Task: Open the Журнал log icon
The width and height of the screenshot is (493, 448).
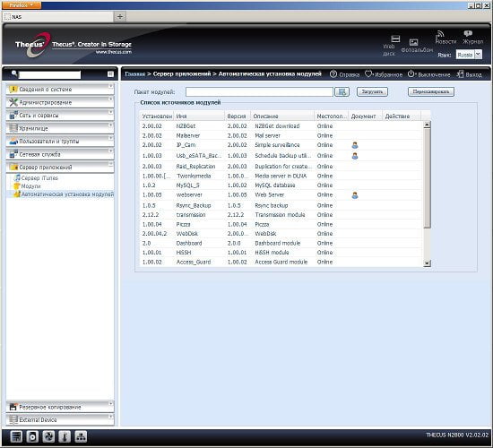Action: click(x=468, y=33)
